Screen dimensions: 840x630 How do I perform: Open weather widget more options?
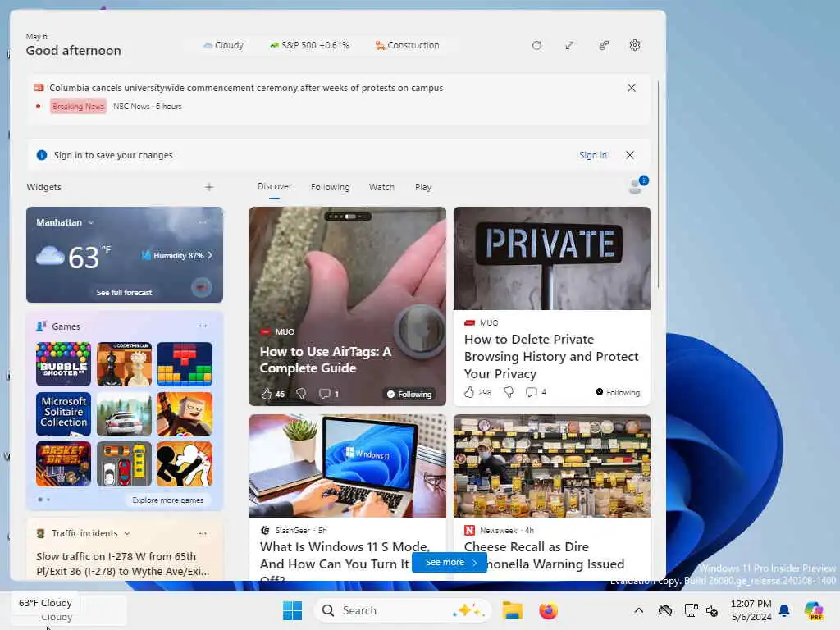click(203, 222)
